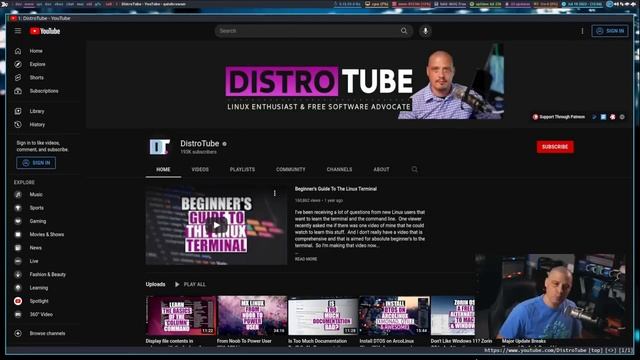Click the search magnifier button
Screen dimensions: 640x360
click(404, 31)
